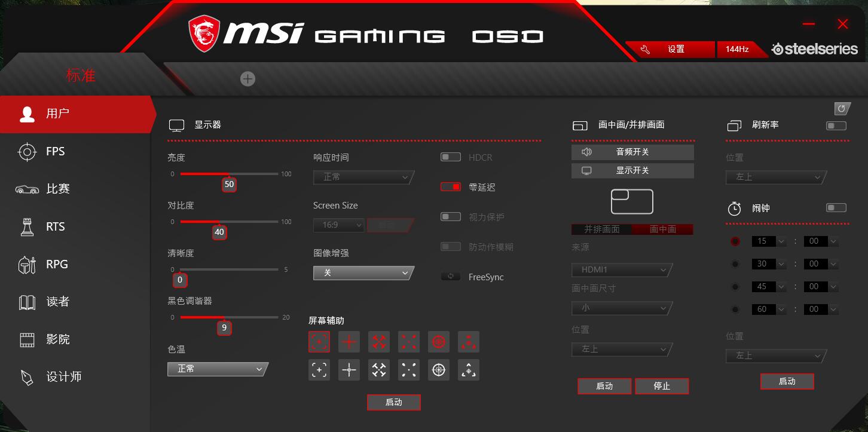The width and height of the screenshot is (868, 432).
Task: Open the 图像增强 image enhancement dropdown
Action: [363, 272]
